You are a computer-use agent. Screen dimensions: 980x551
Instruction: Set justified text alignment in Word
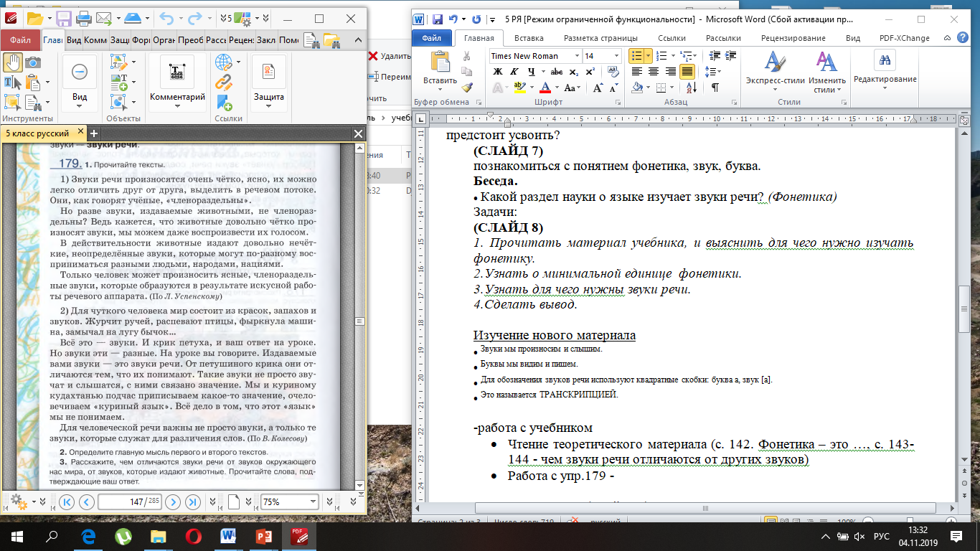[x=687, y=71]
